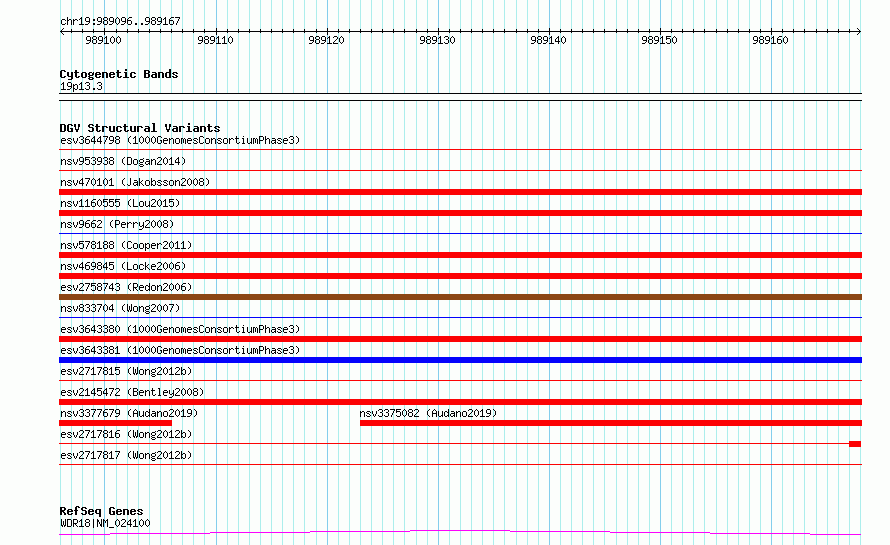Screen dimensions: 890x545
Task: Click the WDR18|NM_024100 gene label
Action: [x=105, y=523]
